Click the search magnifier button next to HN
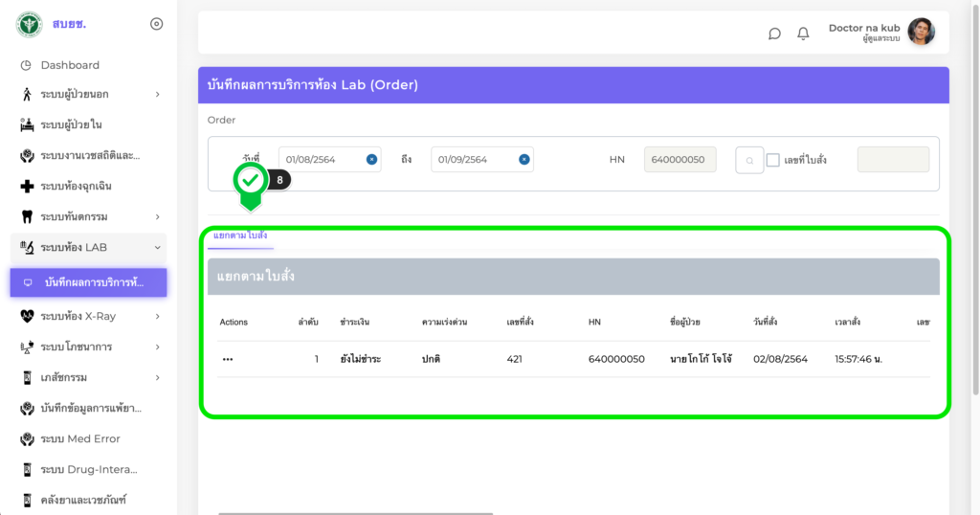 point(748,160)
